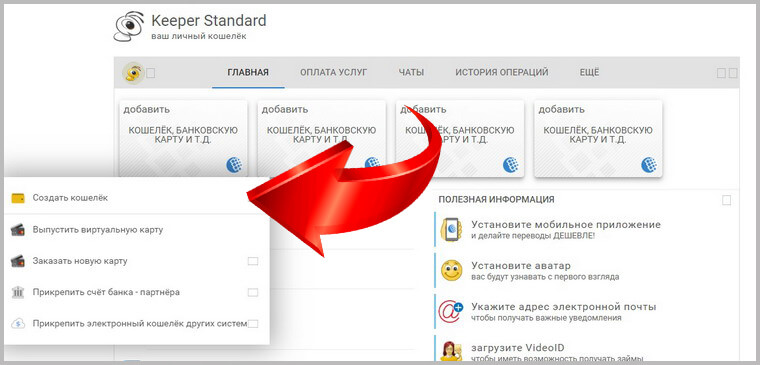Image resolution: width=760 pixels, height=365 pixels.
Task: Toggle the box next to Полезная информация header
Action: pyautogui.click(x=726, y=200)
